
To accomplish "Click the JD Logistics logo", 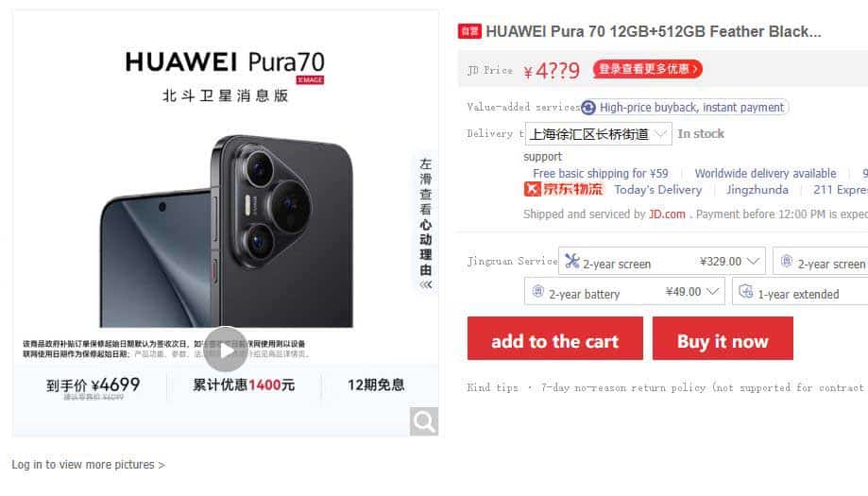I will 564,189.
